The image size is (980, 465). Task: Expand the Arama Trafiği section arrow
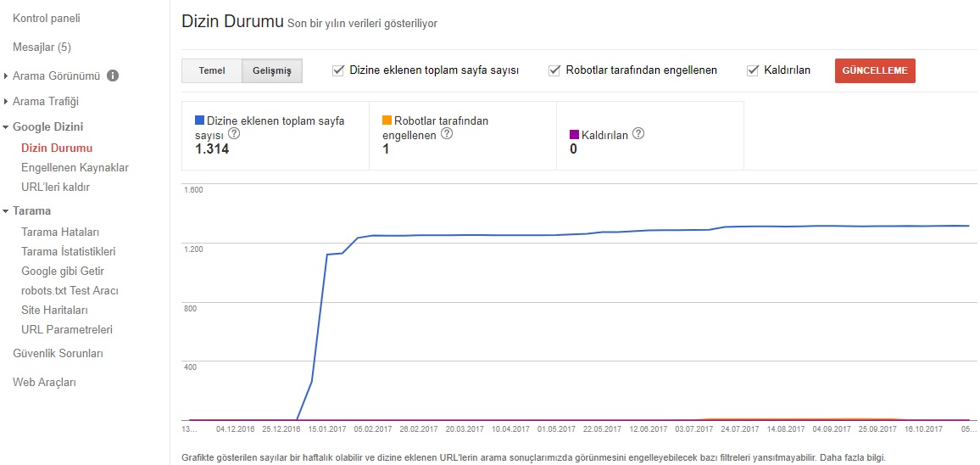6,101
